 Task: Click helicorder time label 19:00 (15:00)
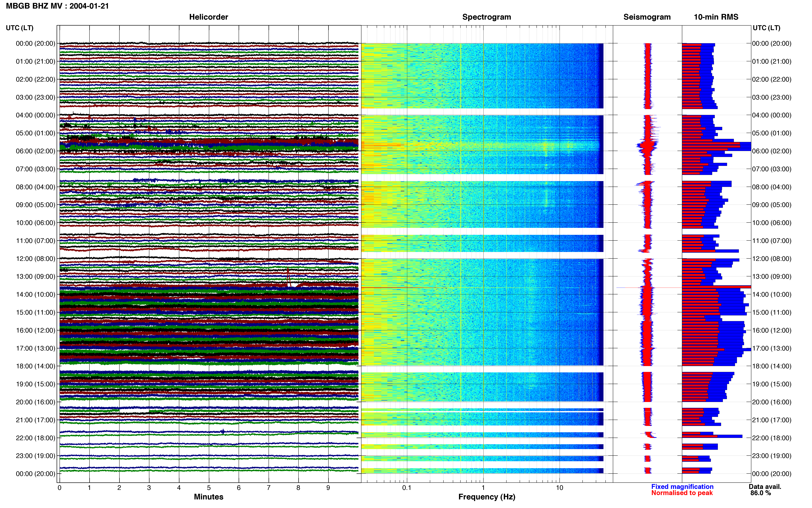coord(36,384)
